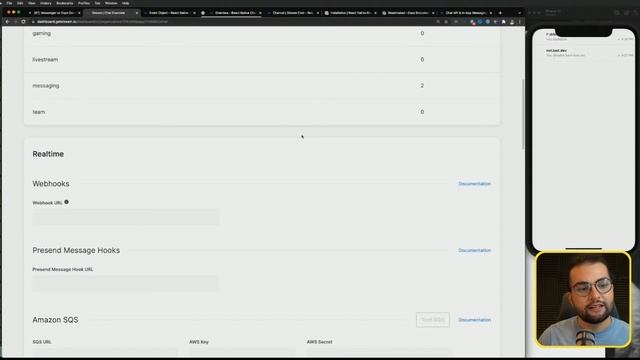Reload the dashboard page
This screenshot has height=360, width=640.
(23, 22)
